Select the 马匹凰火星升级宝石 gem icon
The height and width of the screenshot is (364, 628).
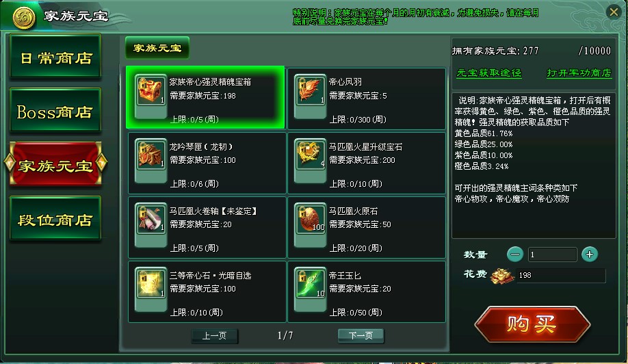click(x=310, y=155)
